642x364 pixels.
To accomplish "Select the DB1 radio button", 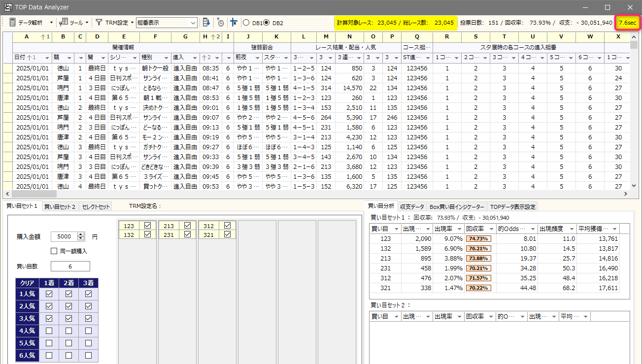I will coord(246,23).
